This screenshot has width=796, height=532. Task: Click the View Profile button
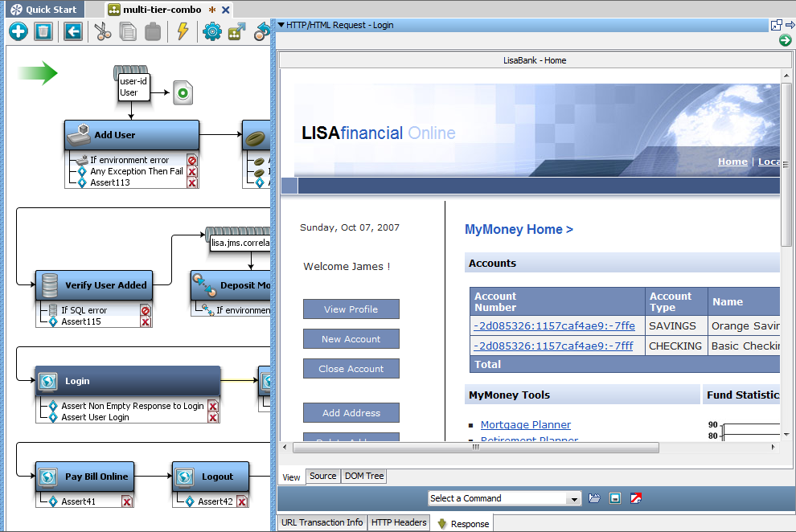351,309
